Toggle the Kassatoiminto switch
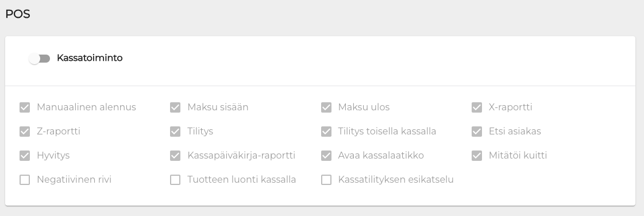 tap(40, 59)
